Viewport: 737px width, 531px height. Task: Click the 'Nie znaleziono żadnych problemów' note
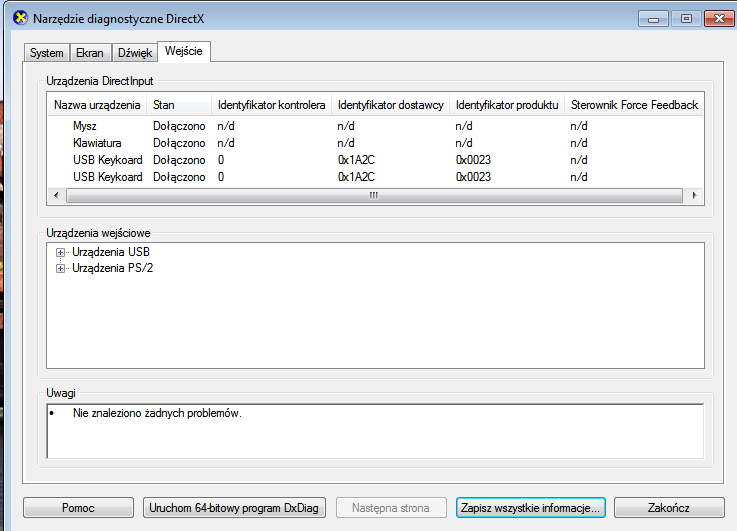point(157,413)
